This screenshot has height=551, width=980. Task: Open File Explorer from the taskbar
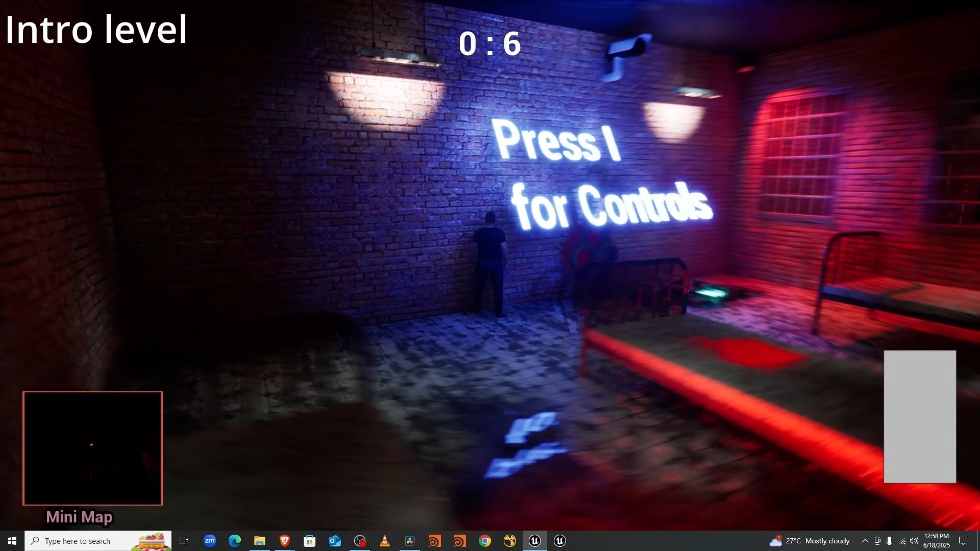(x=260, y=541)
